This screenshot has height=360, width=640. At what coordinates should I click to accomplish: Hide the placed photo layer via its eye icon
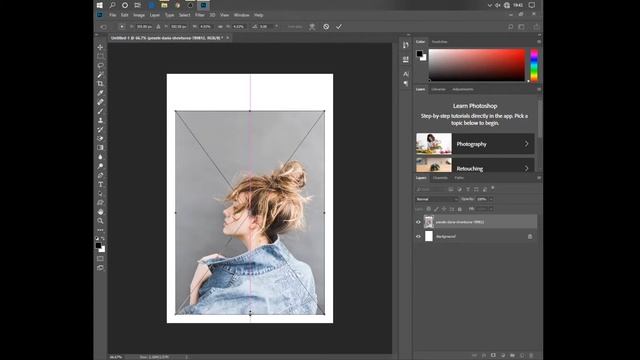[418, 222]
